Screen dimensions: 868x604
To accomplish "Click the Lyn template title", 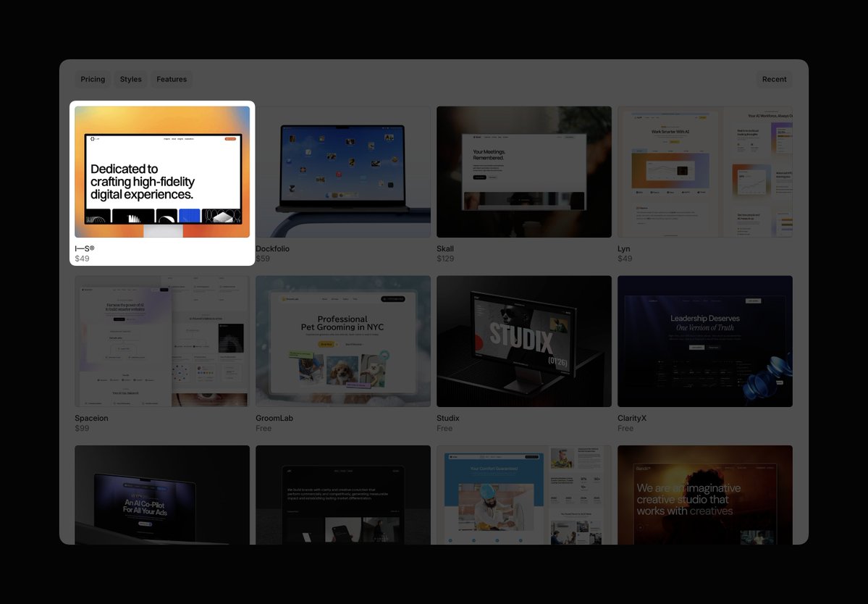I will click(624, 248).
